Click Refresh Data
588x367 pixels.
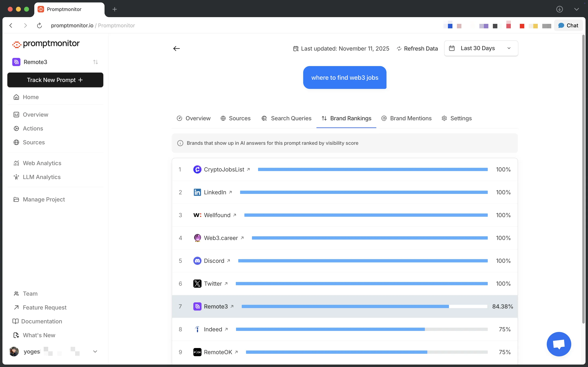point(417,49)
